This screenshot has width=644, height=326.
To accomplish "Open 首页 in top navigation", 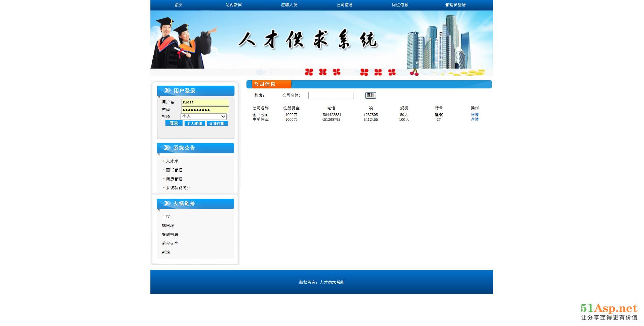I will click(178, 5).
